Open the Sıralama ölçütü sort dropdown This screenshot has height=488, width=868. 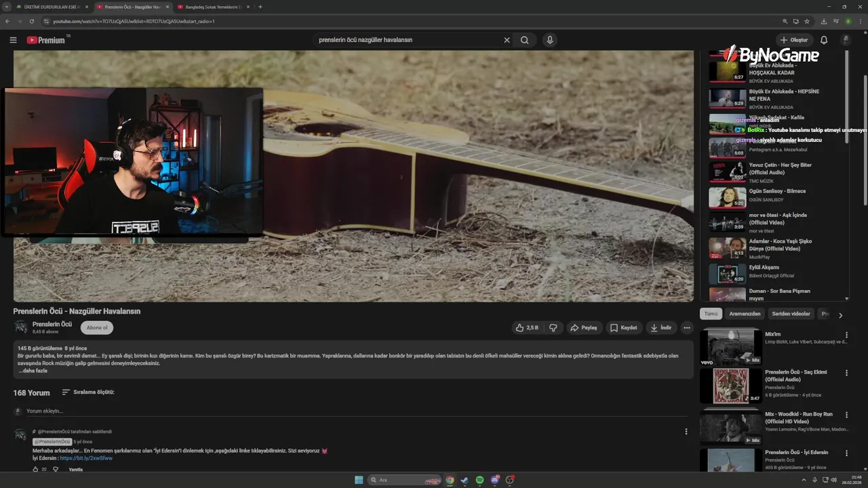coord(88,392)
